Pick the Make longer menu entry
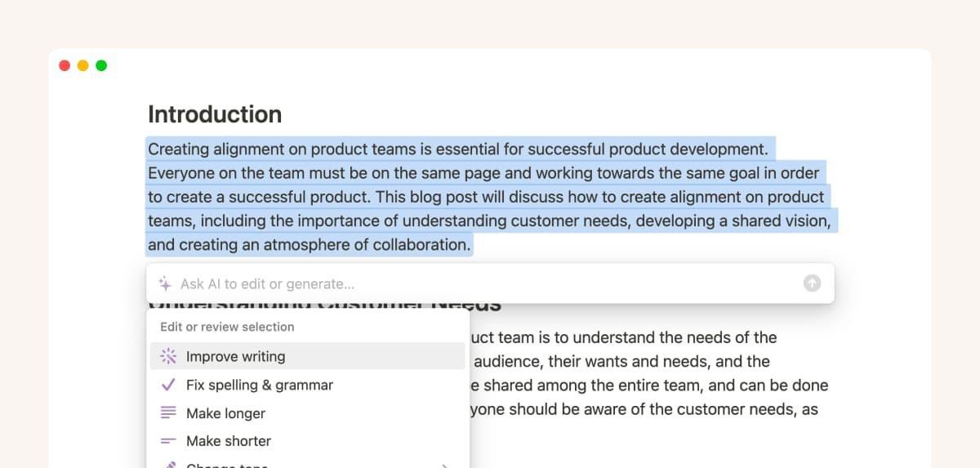 click(x=225, y=413)
